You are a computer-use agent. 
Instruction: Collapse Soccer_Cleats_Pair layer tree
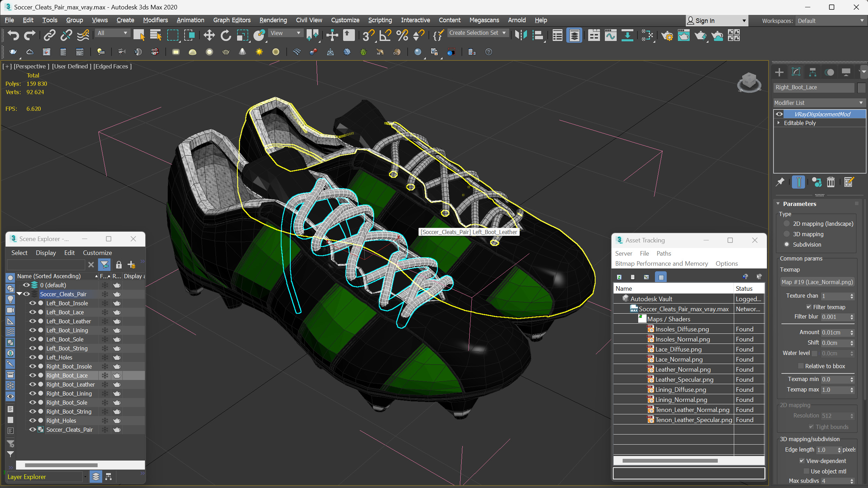pos(19,294)
